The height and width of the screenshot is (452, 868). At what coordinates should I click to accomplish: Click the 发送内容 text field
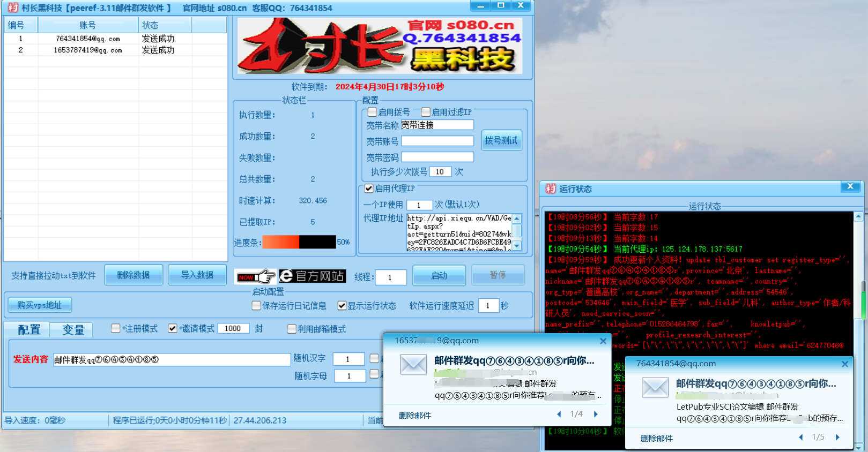pyautogui.click(x=172, y=360)
